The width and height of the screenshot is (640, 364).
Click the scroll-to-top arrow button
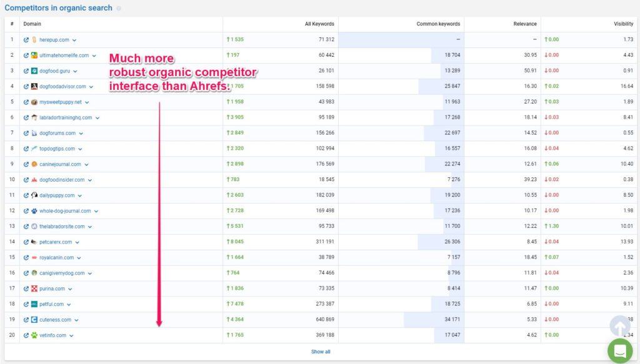(620, 326)
